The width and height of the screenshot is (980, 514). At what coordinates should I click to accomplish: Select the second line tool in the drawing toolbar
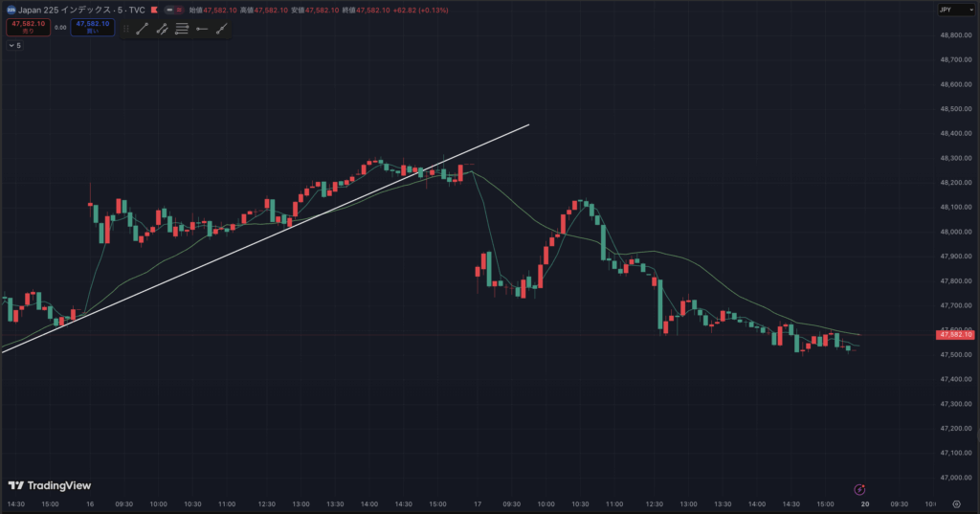point(163,29)
